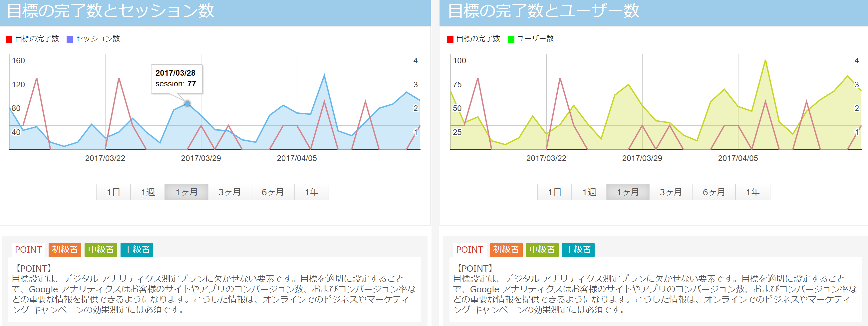Select 1週 range on user chart
The image size is (868, 326).
[589, 192]
